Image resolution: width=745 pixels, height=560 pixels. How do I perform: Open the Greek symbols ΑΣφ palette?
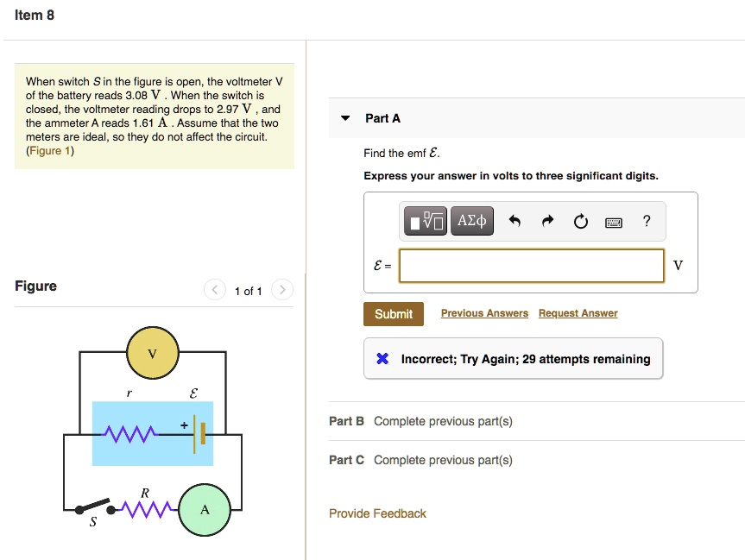(471, 222)
